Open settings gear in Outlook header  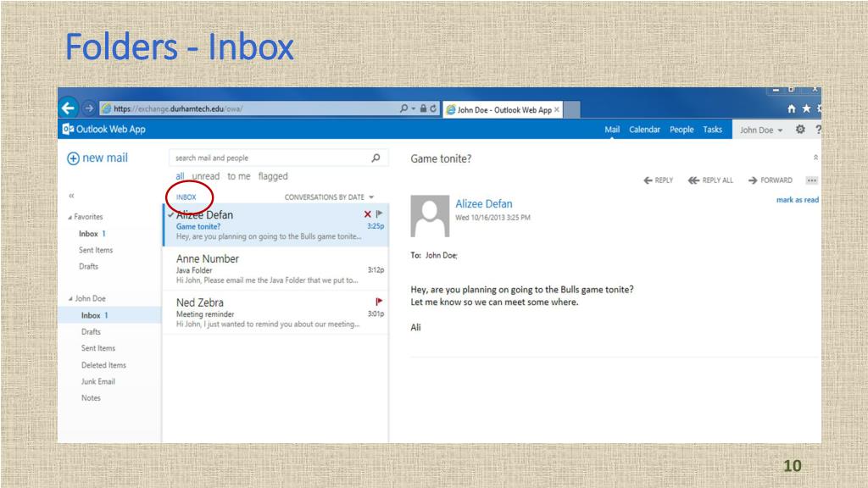[800, 129]
